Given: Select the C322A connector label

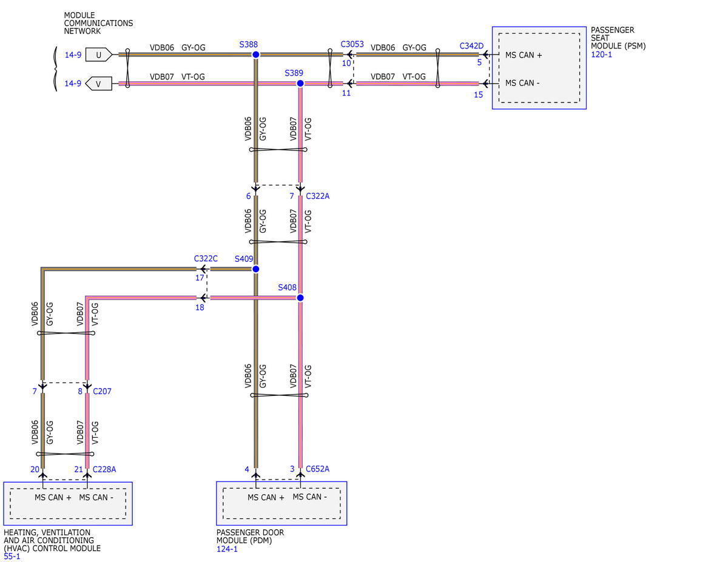Looking at the screenshot, I should 317,196.
